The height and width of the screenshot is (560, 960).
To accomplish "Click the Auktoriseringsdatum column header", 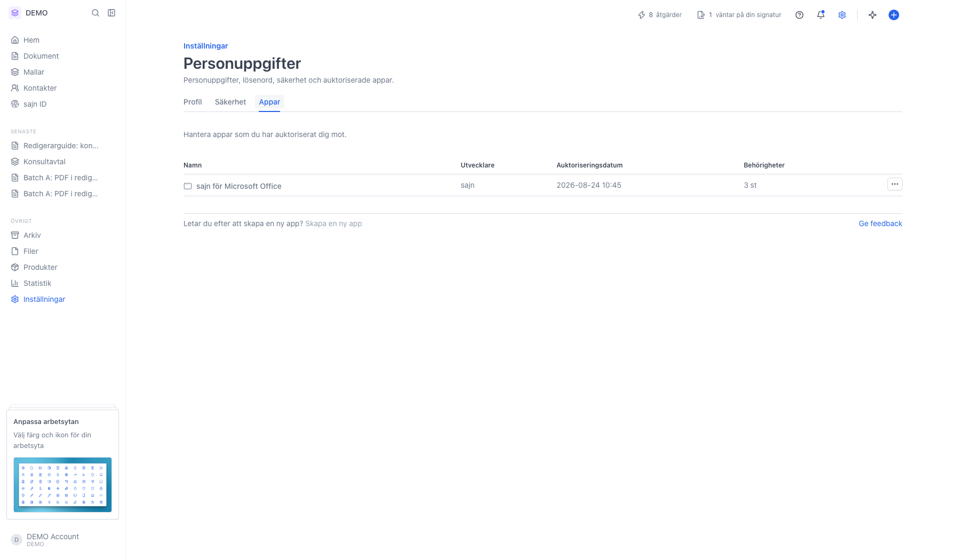I will (589, 165).
